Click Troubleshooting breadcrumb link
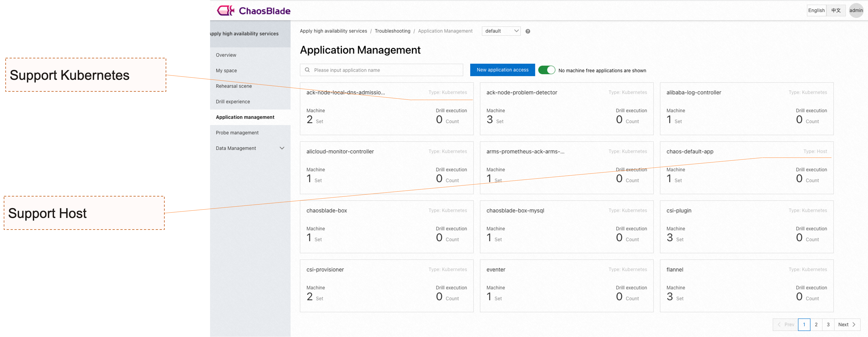This screenshot has height=337, width=868. [392, 31]
